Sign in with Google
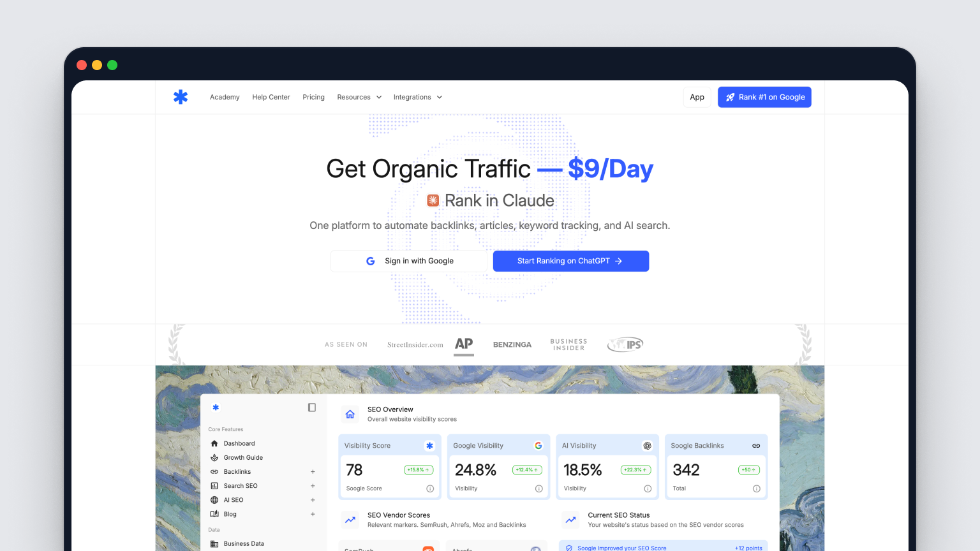980x551 pixels. coord(408,261)
